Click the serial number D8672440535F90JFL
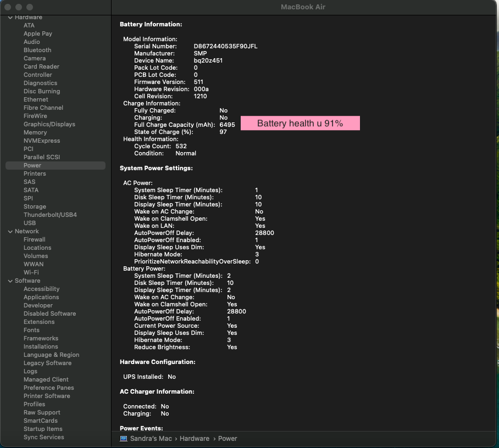This screenshot has height=448, width=499. point(226,47)
